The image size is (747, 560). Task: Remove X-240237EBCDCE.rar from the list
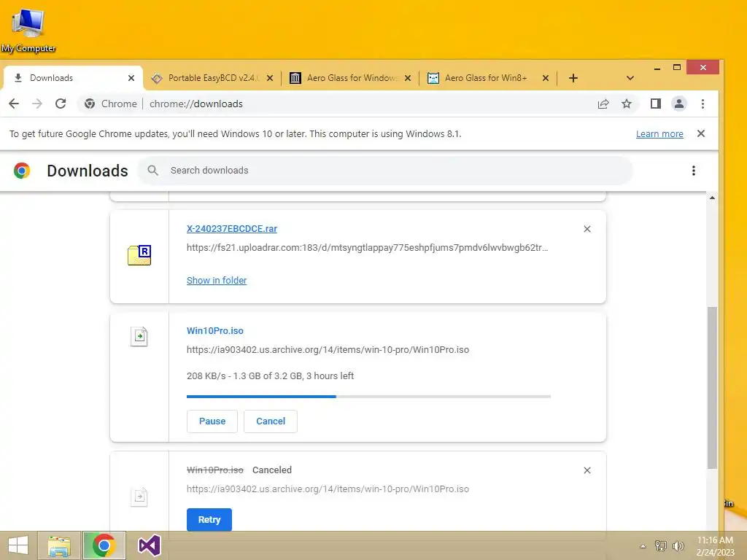pos(587,229)
